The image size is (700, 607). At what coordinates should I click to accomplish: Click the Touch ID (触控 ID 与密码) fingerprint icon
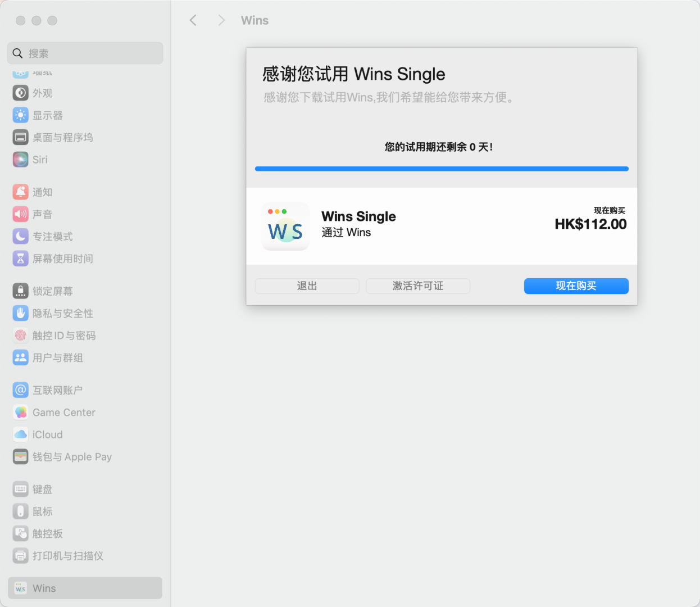21,336
